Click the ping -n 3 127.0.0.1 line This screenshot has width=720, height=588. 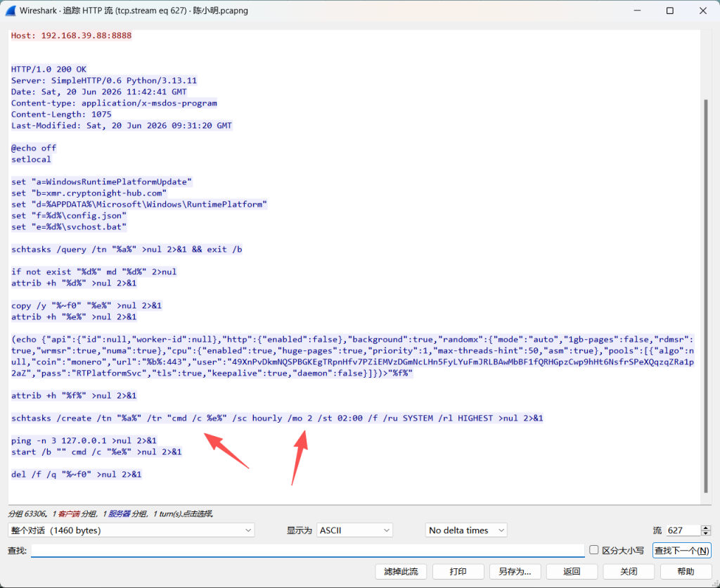tap(84, 440)
